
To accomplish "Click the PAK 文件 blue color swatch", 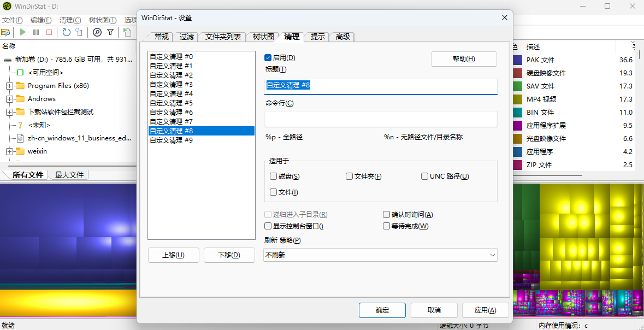I will 517,60.
